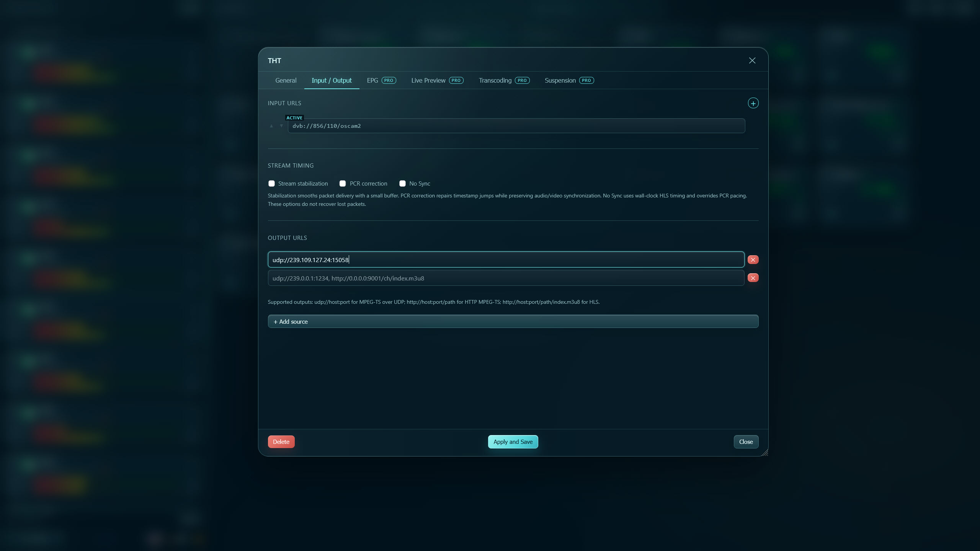Click Apply and Save
980x551 pixels.
click(x=513, y=442)
